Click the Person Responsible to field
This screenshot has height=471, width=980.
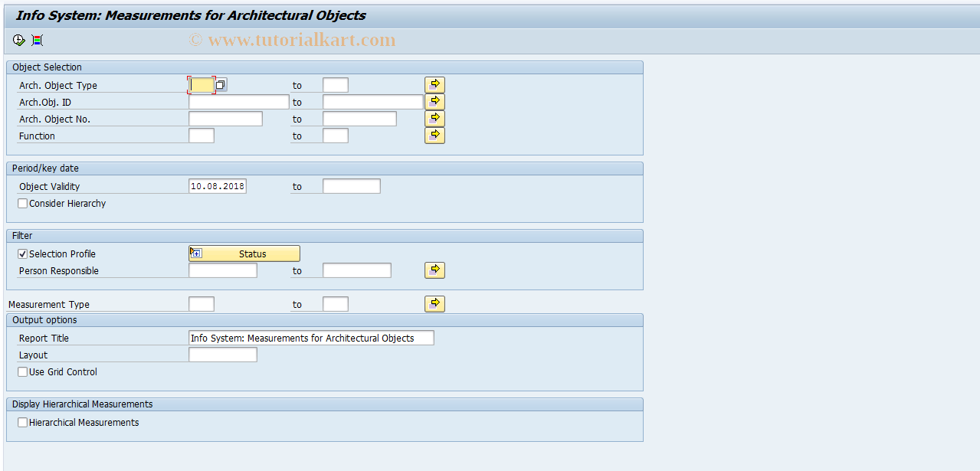point(357,270)
